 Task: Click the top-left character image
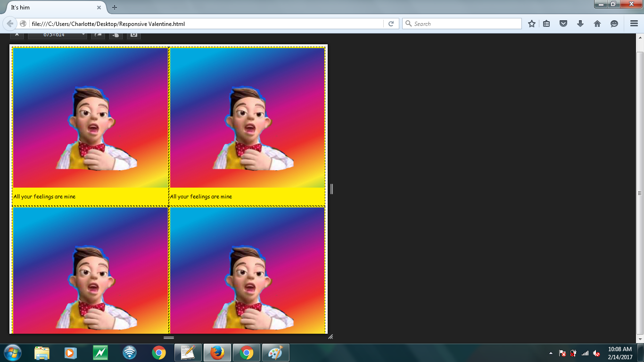91,117
